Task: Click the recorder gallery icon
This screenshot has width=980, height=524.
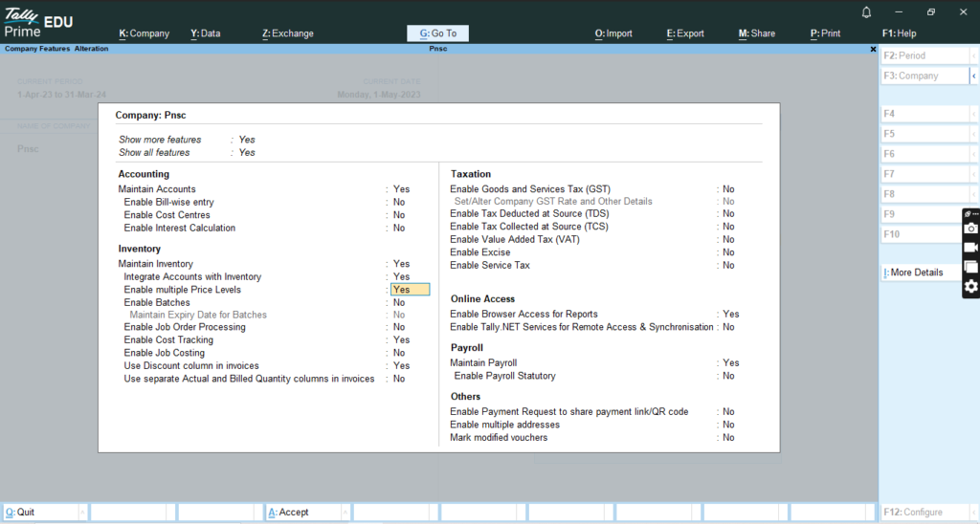Action: [x=970, y=267]
